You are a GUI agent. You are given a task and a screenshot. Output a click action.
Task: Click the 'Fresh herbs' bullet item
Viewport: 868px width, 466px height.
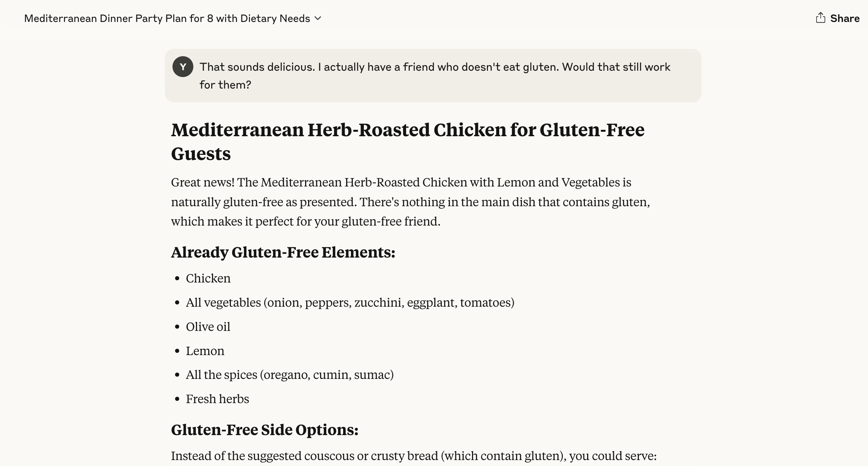point(217,399)
